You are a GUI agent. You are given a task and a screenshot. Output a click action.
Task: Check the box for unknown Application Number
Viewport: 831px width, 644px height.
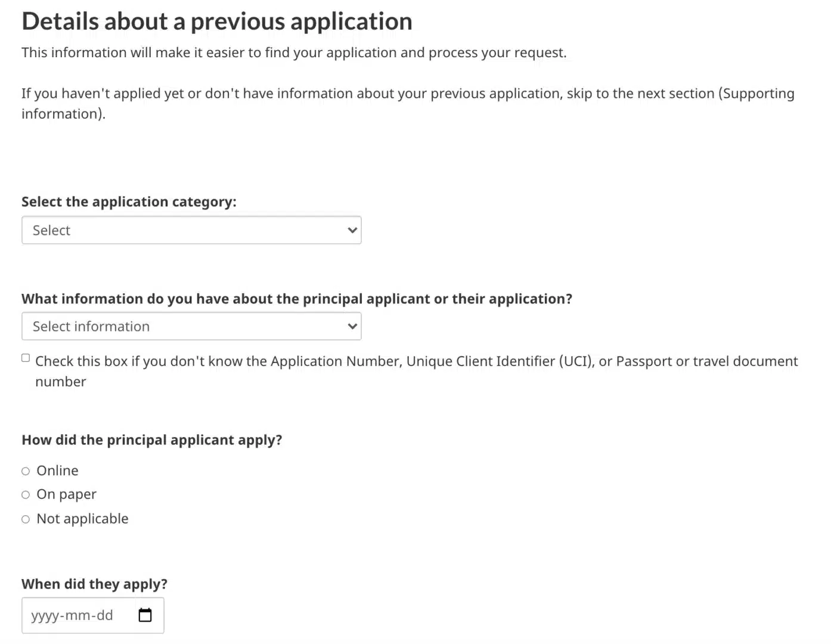coord(26,358)
